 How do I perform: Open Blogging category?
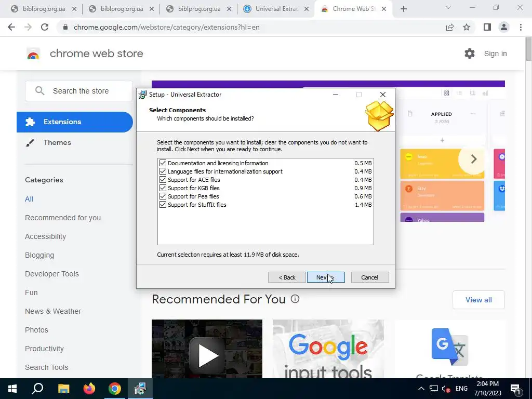coord(39,255)
